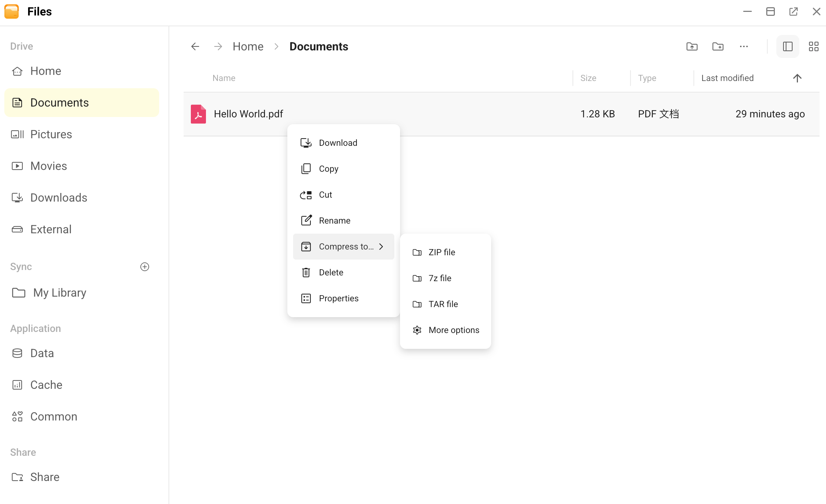Toggle sort direction arrow on Last modified
Screen dimensions: 826x504
797,78
